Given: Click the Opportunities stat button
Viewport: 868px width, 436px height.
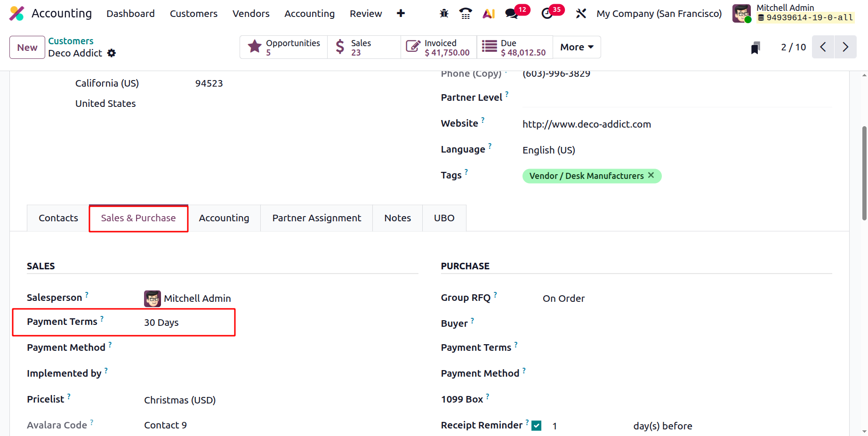Looking at the screenshot, I should pos(284,47).
